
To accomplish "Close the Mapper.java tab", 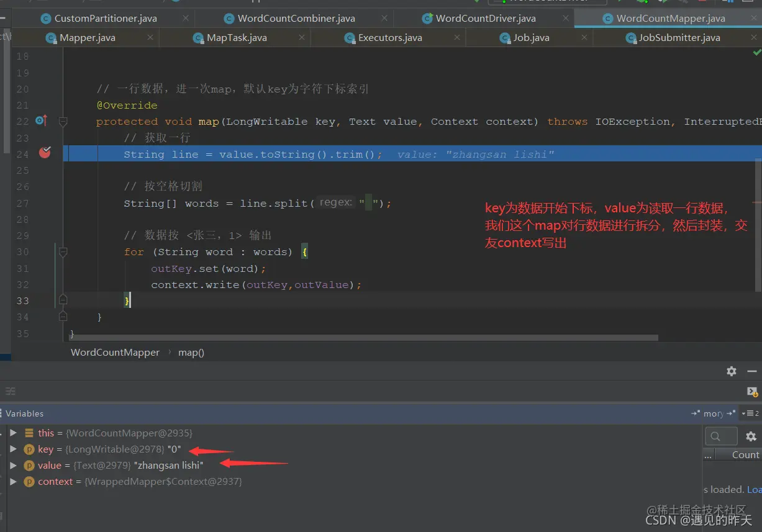I will point(150,38).
